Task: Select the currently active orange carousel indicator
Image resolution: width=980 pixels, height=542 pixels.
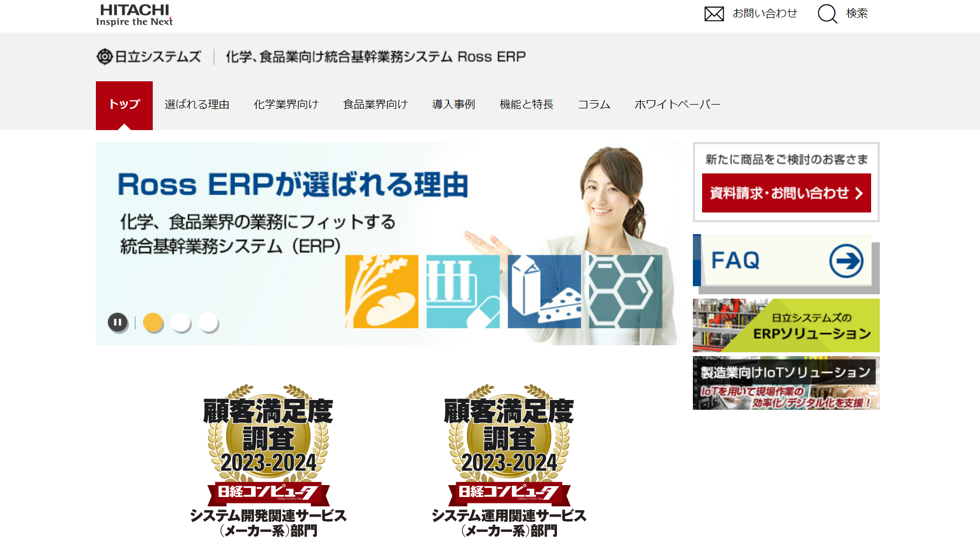Action: coord(152,322)
